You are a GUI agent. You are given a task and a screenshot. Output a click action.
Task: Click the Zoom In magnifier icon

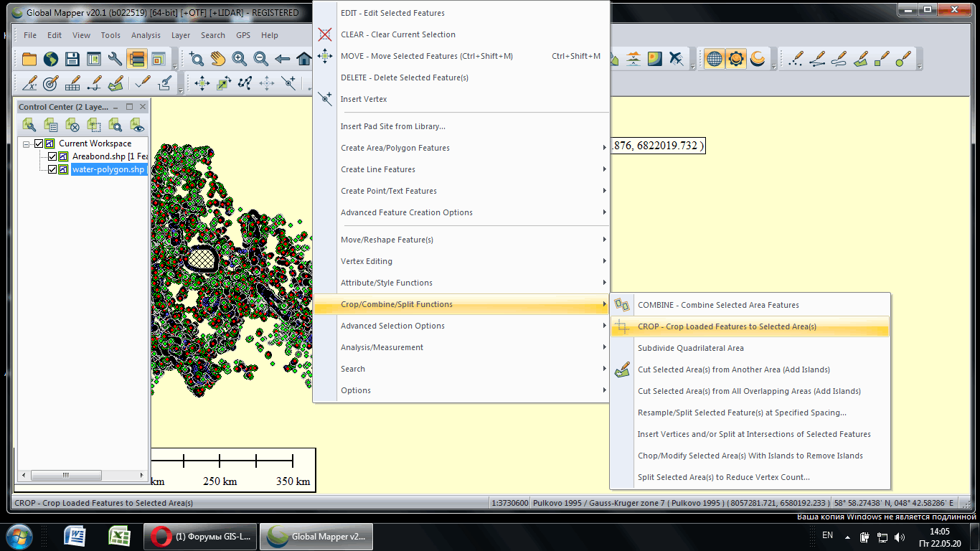[x=239, y=59]
